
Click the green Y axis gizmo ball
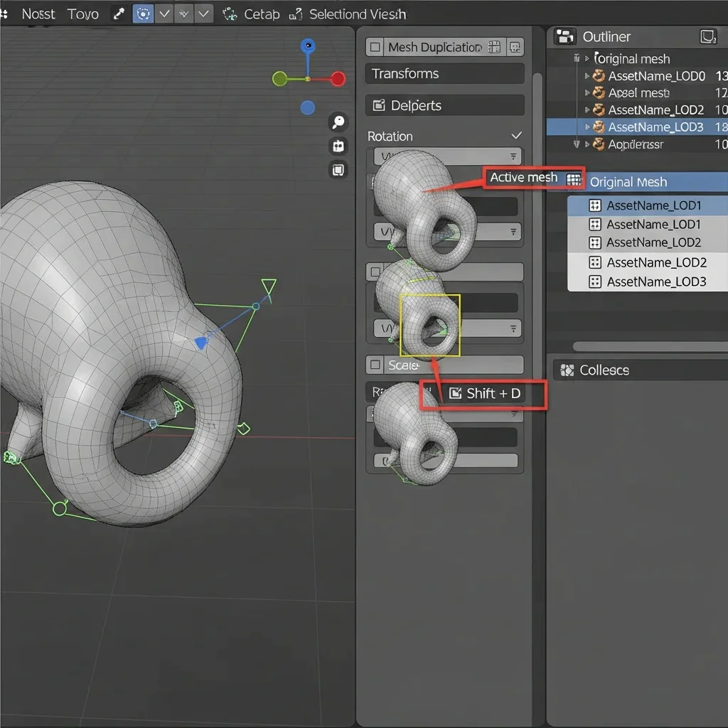point(280,79)
